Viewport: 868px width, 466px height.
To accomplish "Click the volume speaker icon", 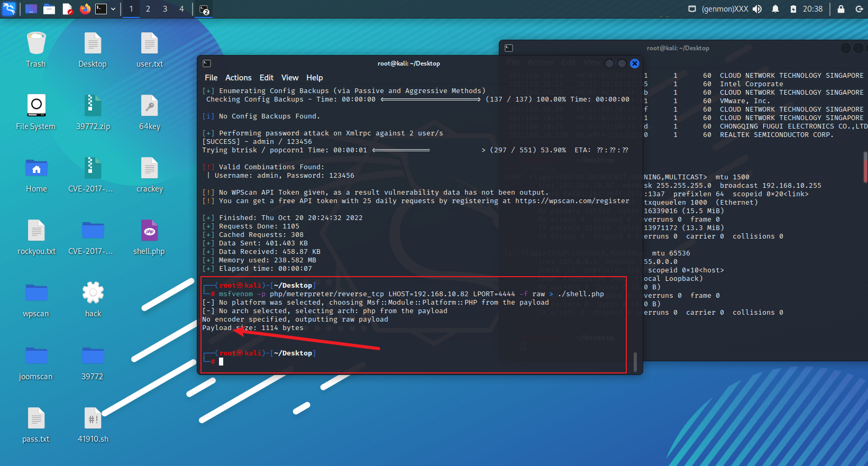I will pos(757,9).
